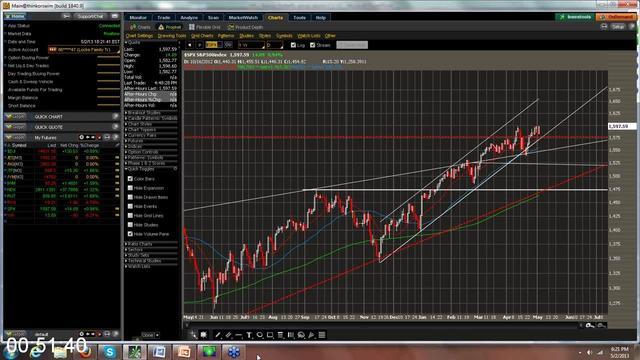640x360 pixels.
Task: Click the symbol entry field
Action: click(213, 45)
